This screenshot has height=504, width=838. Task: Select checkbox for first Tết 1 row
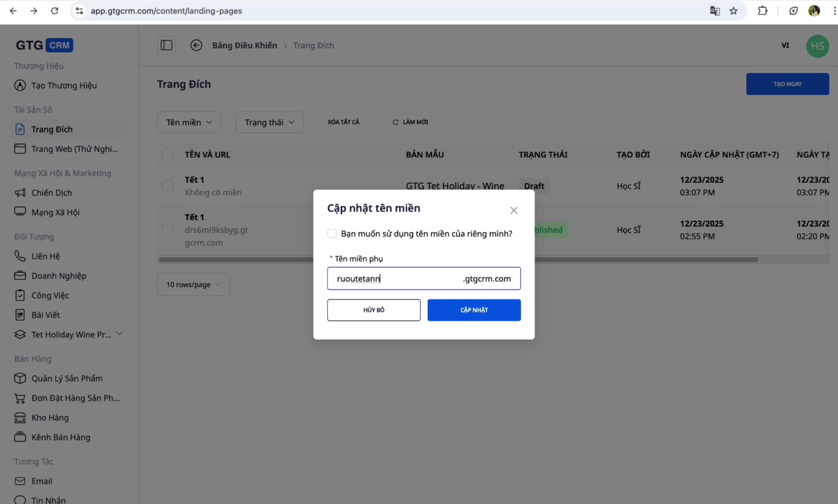[x=168, y=186]
